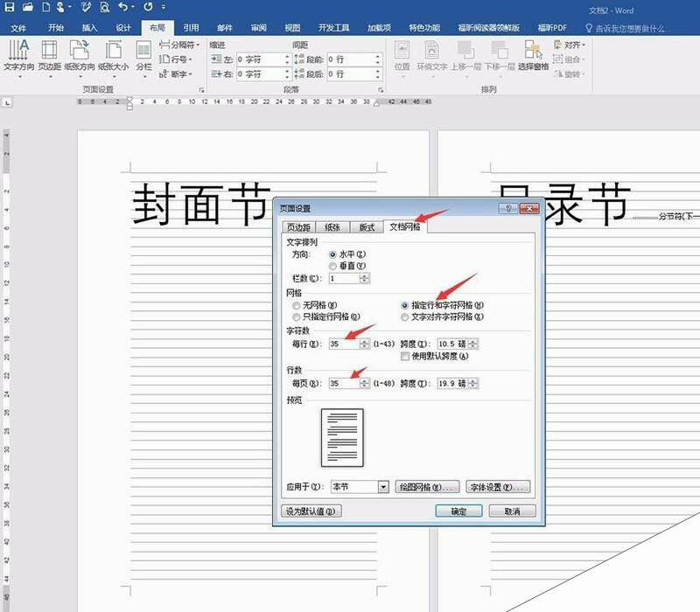Screen dimensions: 700x612
Task: Switch to the 文档网格 dialog tab
Action: [405, 226]
